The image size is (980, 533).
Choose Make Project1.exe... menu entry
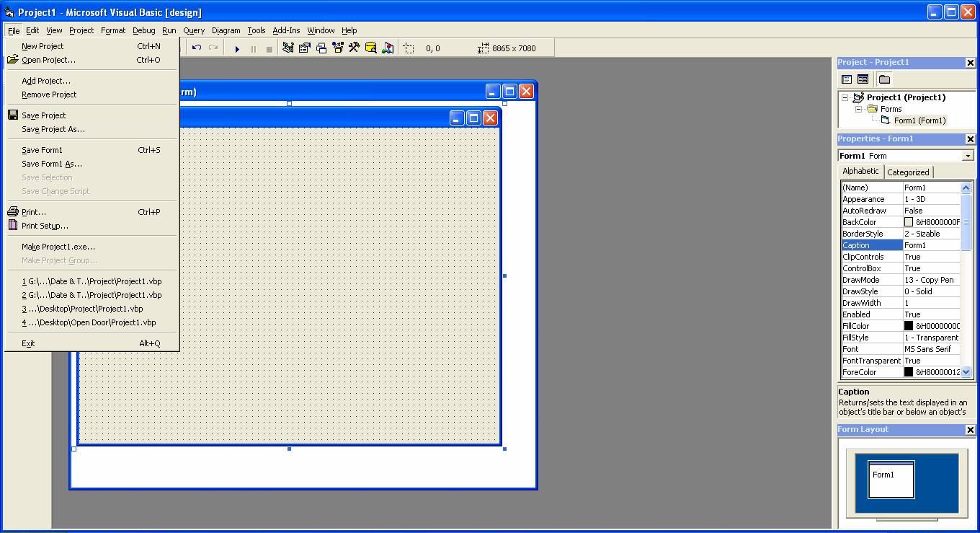point(92,247)
